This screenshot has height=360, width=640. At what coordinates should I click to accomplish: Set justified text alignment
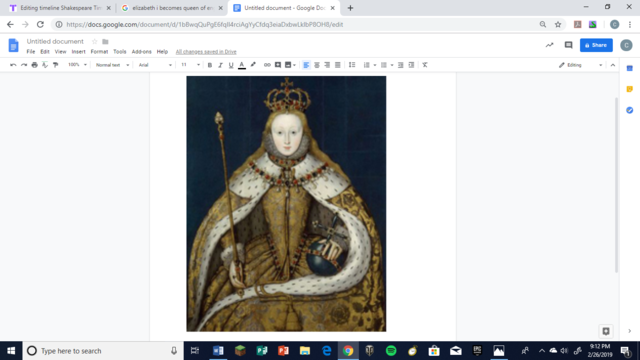pos(338,65)
